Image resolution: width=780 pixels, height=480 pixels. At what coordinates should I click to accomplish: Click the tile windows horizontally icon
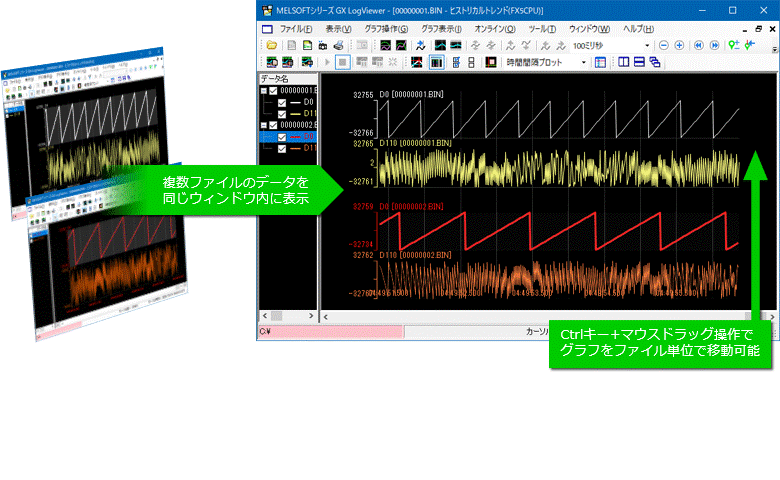click(639, 62)
